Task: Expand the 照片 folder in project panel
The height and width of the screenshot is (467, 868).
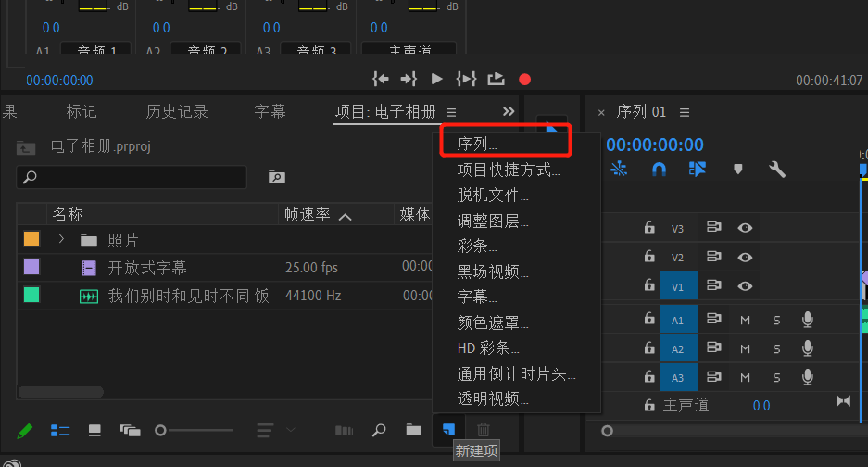Action: click(x=61, y=240)
